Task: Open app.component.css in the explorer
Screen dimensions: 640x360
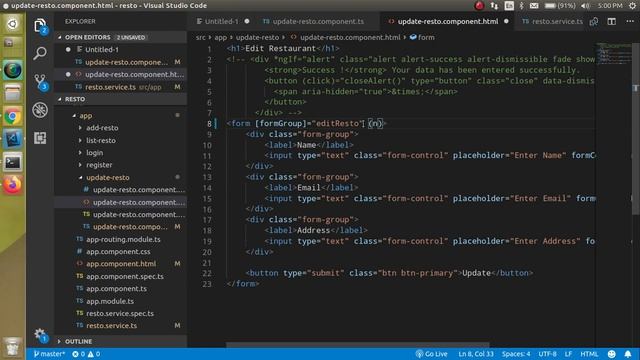Action: coord(118,252)
